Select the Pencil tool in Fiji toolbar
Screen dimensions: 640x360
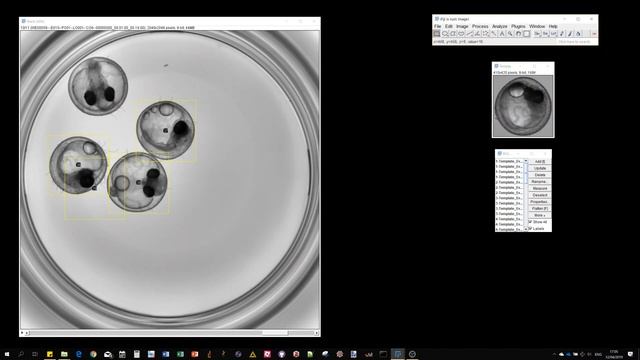(x=562, y=34)
